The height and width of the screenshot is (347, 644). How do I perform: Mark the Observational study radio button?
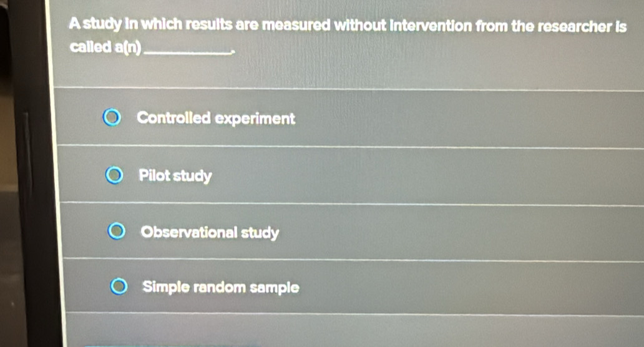tap(117, 233)
